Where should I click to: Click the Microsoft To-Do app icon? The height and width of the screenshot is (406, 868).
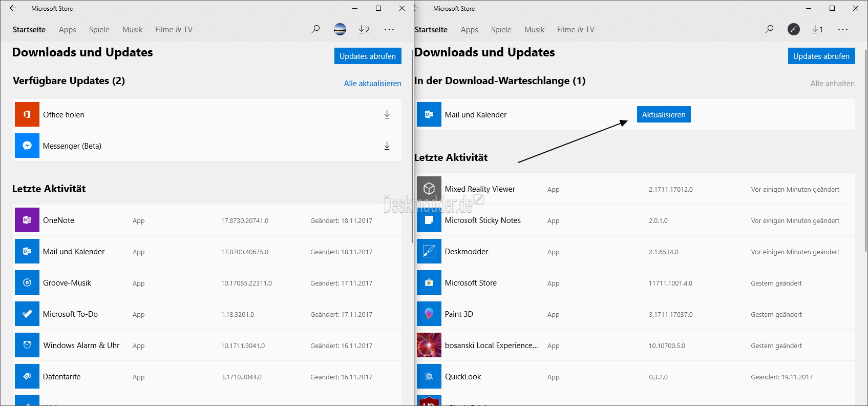point(27,314)
